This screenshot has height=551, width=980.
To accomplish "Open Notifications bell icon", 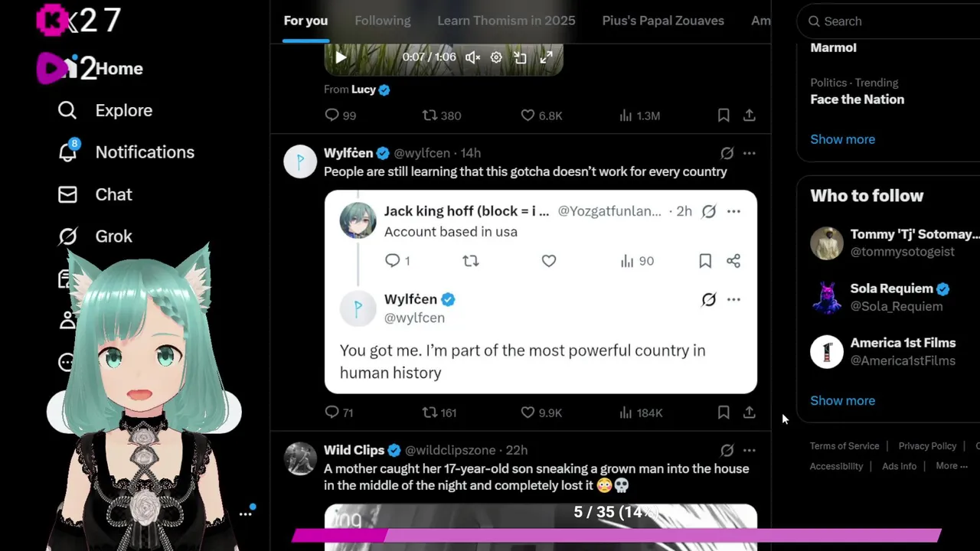I will pos(67,152).
